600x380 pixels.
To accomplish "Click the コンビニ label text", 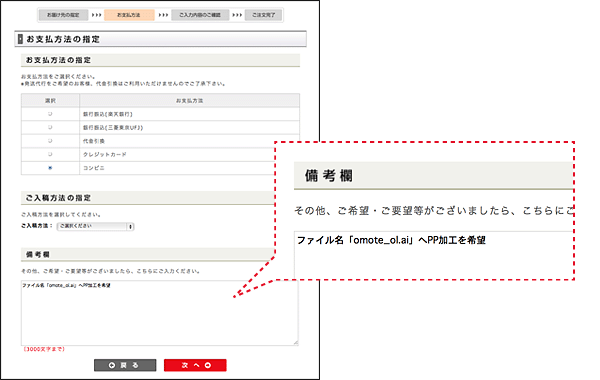I will (x=94, y=168).
